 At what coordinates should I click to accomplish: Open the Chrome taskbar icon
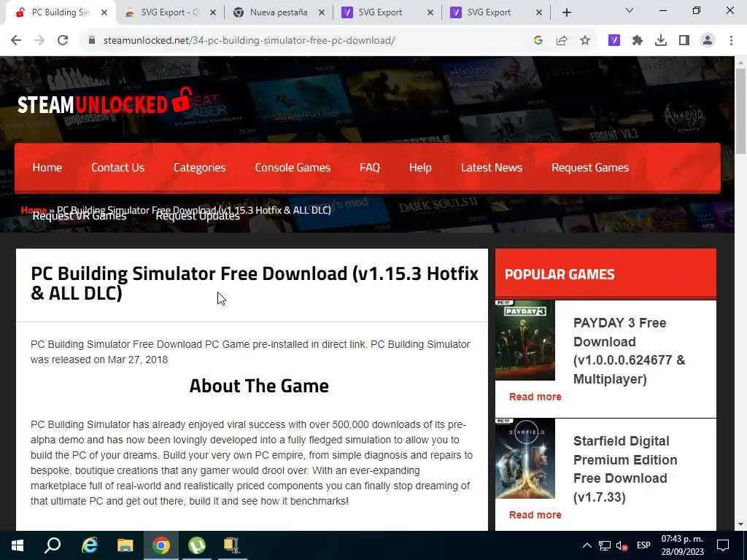point(161,545)
